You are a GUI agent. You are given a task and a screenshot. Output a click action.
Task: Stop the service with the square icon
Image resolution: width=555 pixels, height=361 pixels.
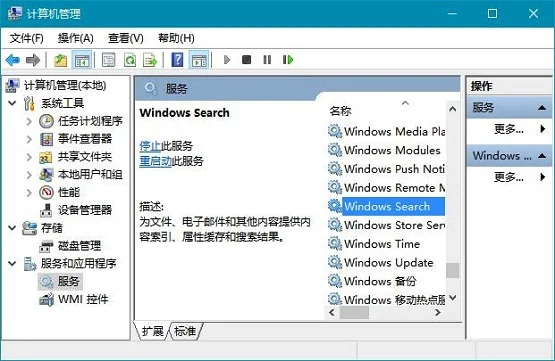pyautogui.click(x=246, y=59)
